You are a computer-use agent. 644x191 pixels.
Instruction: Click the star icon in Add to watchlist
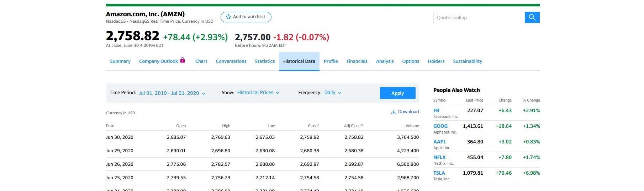[228, 17]
